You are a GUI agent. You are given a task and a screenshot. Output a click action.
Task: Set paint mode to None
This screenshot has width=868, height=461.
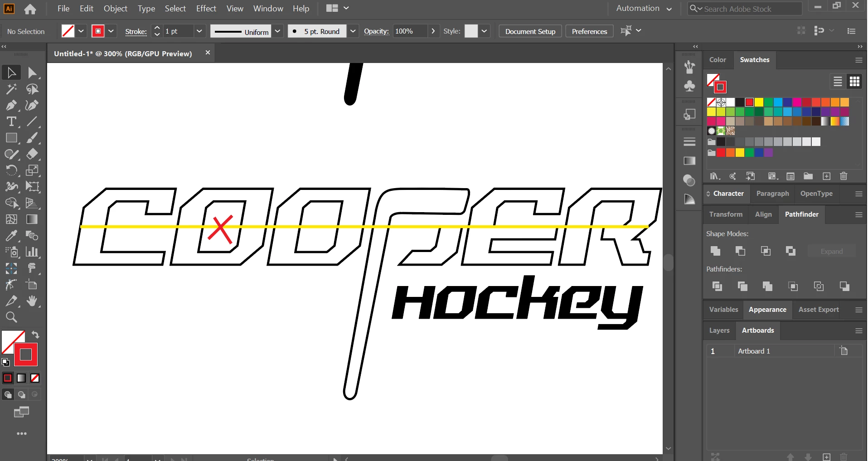(35, 378)
